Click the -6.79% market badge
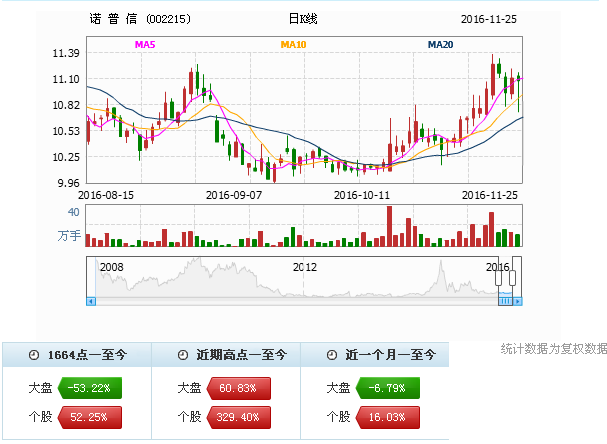This screenshot has height=444, width=607. pos(388,388)
